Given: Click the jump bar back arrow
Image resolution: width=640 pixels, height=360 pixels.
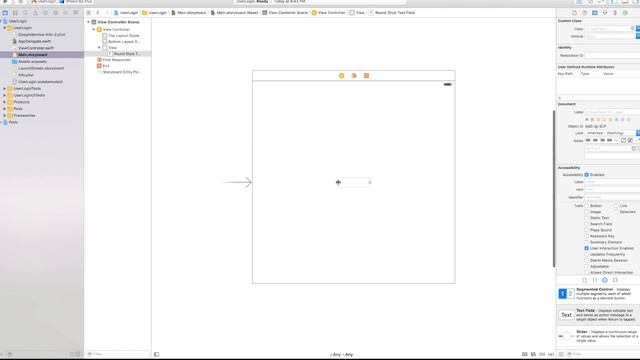Looking at the screenshot, I should (98, 13).
